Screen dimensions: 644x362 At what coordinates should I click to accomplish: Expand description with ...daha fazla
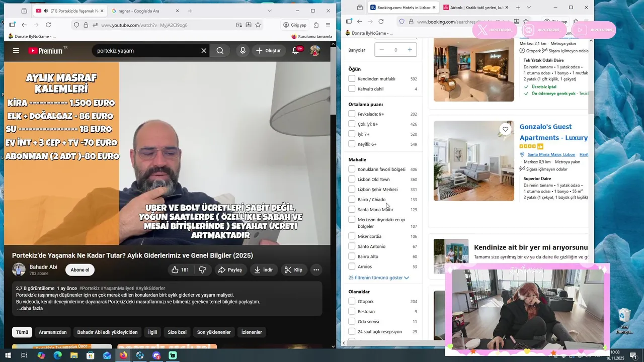[30, 309]
